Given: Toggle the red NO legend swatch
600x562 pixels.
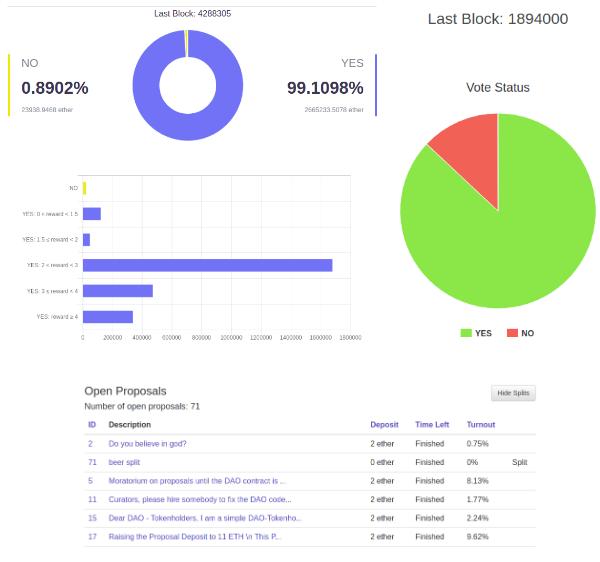Looking at the screenshot, I should coord(513,333).
